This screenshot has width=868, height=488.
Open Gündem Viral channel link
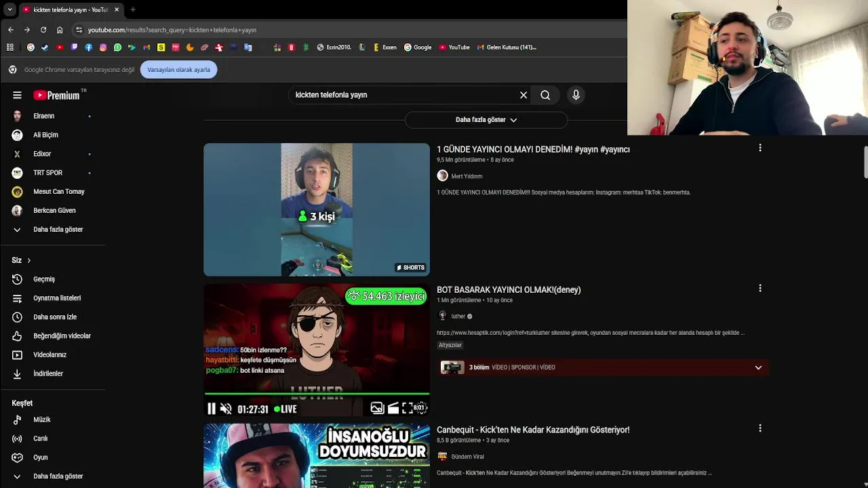click(467, 457)
